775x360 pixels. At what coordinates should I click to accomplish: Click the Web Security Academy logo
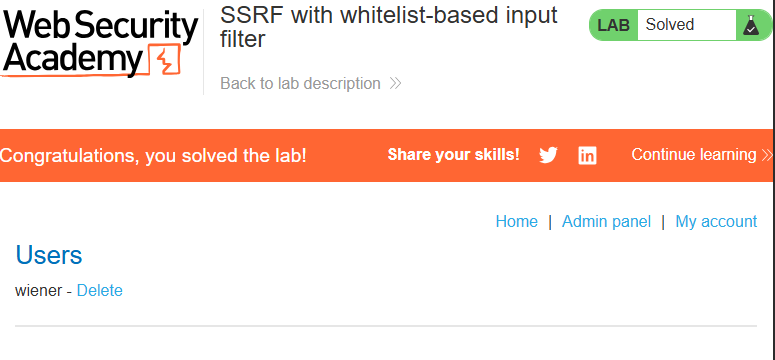[x=100, y=44]
